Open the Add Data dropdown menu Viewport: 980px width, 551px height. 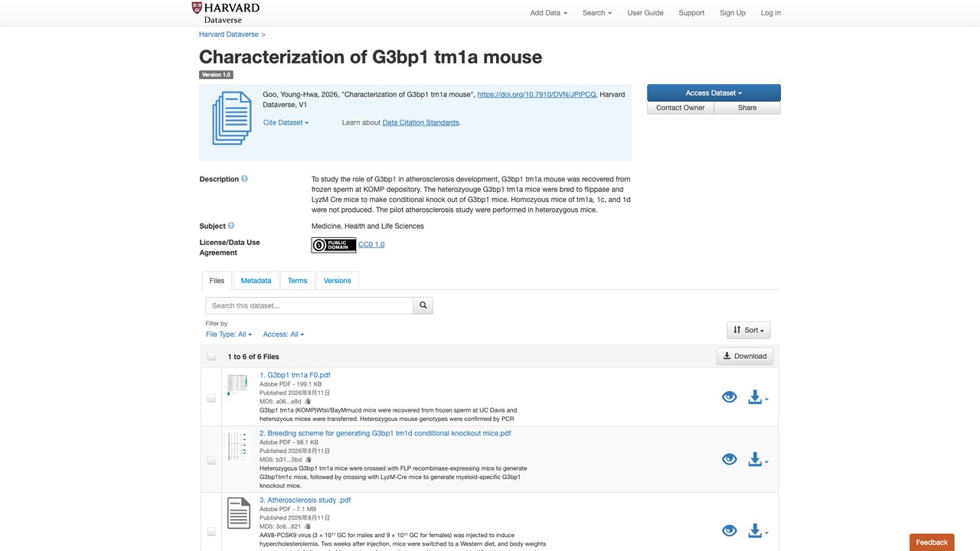tap(548, 13)
